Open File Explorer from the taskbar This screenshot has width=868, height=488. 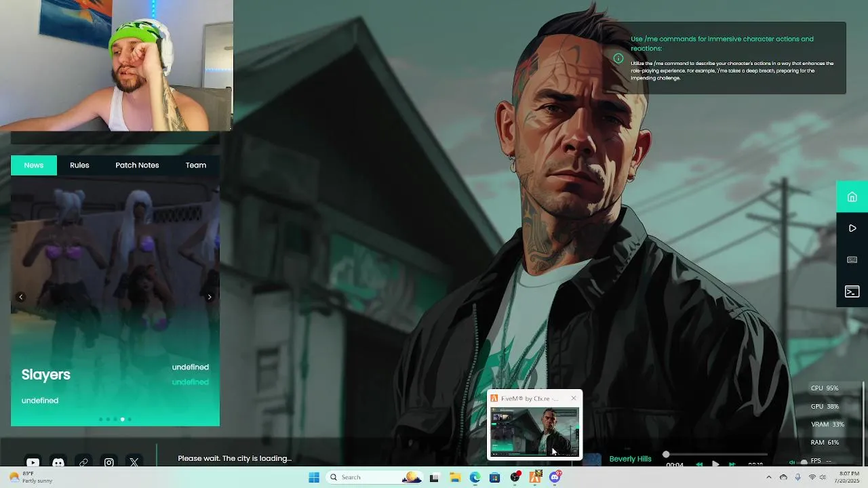click(455, 477)
